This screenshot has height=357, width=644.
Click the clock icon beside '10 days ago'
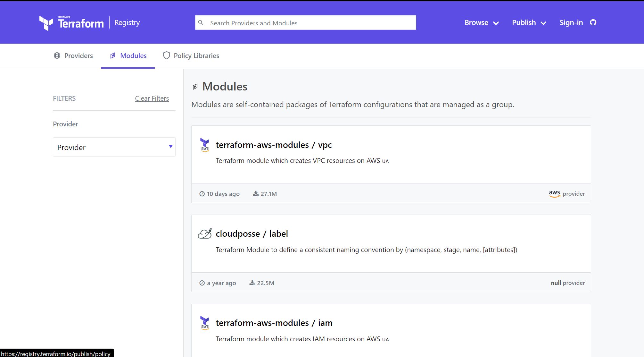pyautogui.click(x=202, y=194)
